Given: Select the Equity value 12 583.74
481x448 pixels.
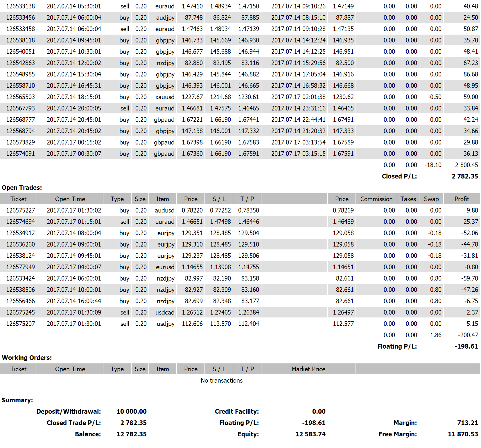Looking at the screenshot, I should coord(311,434).
